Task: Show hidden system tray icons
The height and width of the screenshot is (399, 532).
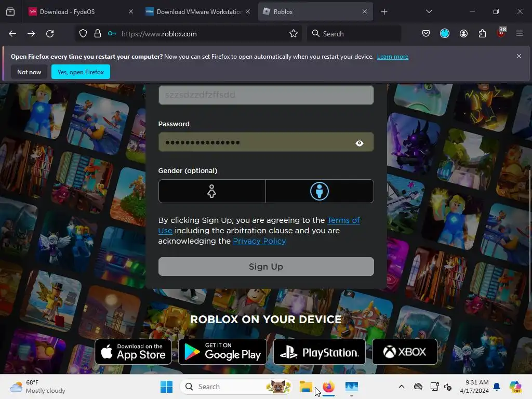Action: point(402,387)
